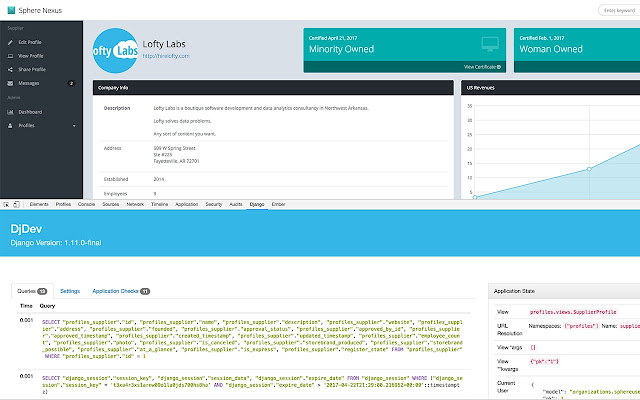Click the 'Lofty solves data problems.' text
This screenshot has height=400, width=640.
(x=182, y=121)
